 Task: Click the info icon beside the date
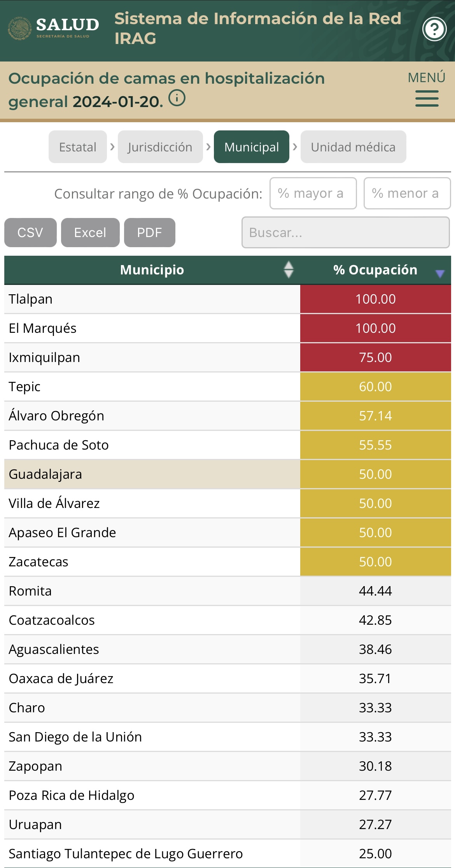177,98
